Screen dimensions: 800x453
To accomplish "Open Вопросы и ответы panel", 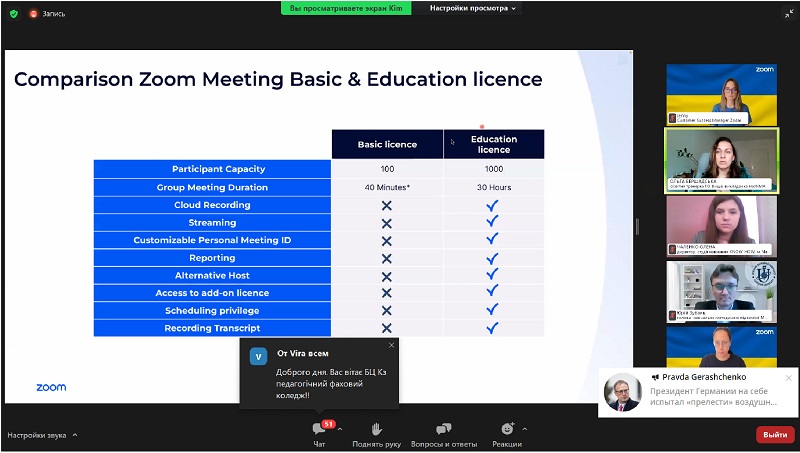I will [x=443, y=429].
